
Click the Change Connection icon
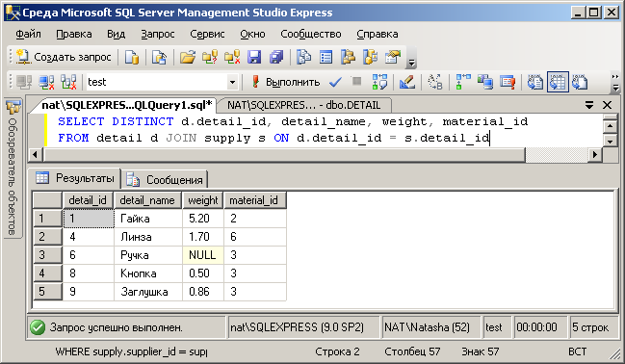68,82
